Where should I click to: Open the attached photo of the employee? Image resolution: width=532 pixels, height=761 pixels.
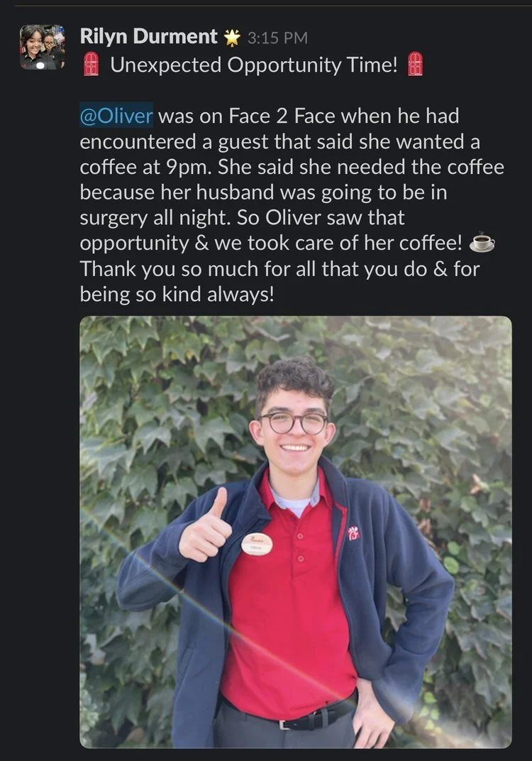click(x=295, y=532)
